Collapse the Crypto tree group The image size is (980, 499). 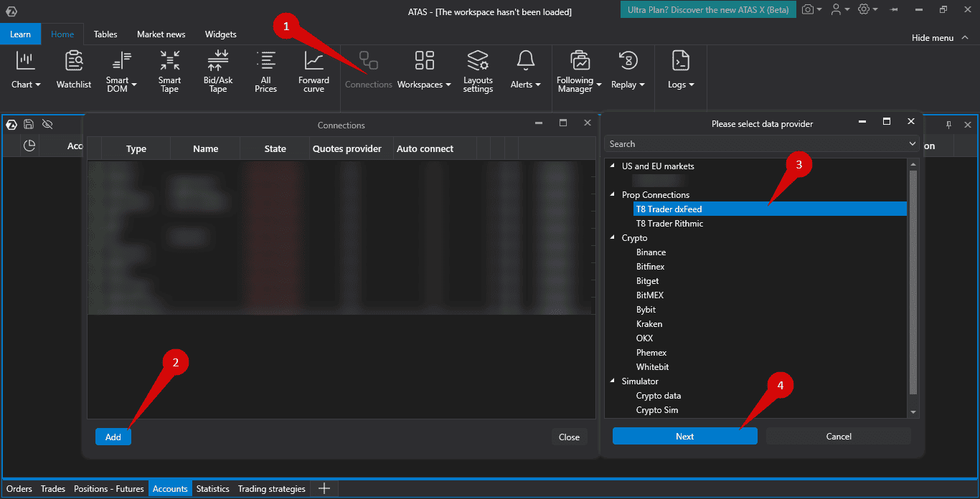[x=613, y=238]
